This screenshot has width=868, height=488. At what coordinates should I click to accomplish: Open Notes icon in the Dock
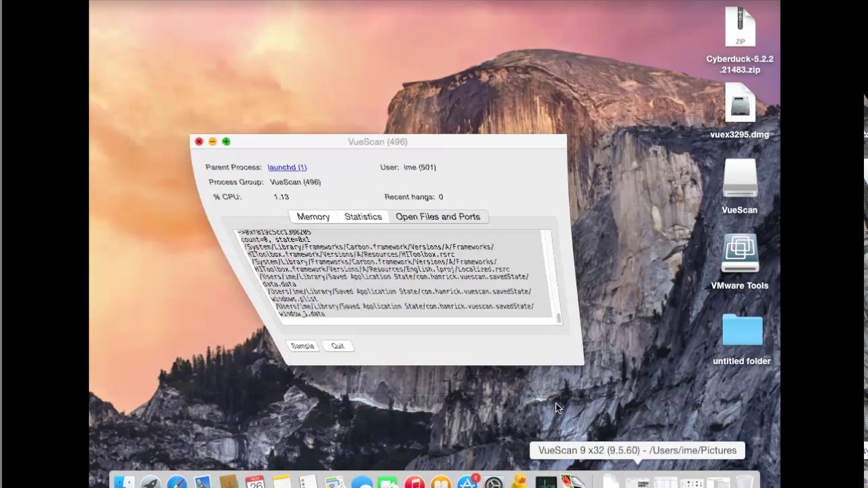[x=281, y=482]
